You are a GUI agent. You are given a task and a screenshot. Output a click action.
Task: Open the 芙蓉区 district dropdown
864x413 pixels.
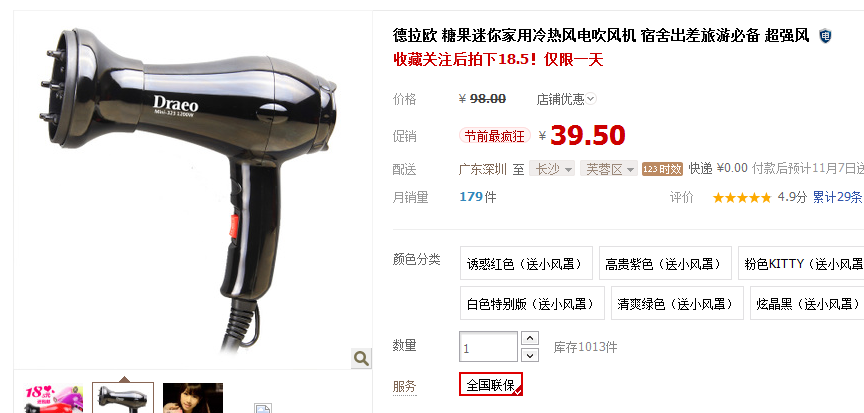608,169
